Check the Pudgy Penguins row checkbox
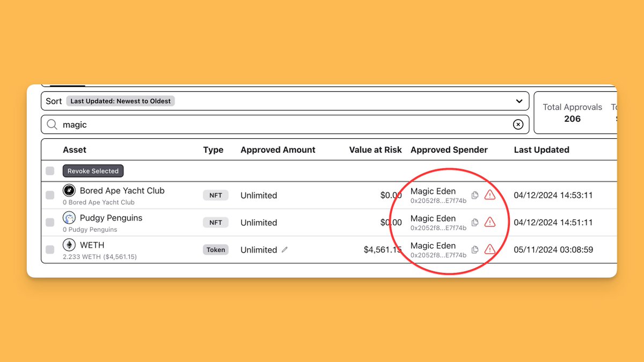 coord(49,222)
